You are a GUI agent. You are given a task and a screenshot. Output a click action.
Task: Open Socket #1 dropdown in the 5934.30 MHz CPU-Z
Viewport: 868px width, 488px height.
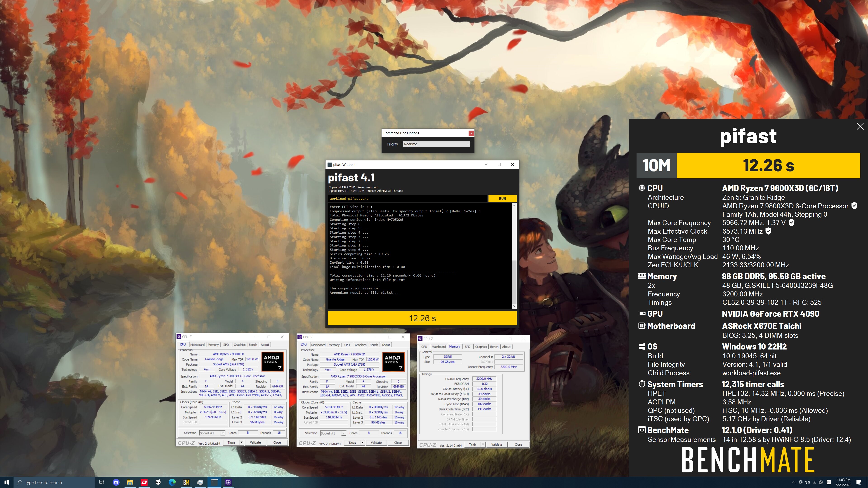point(333,433)
